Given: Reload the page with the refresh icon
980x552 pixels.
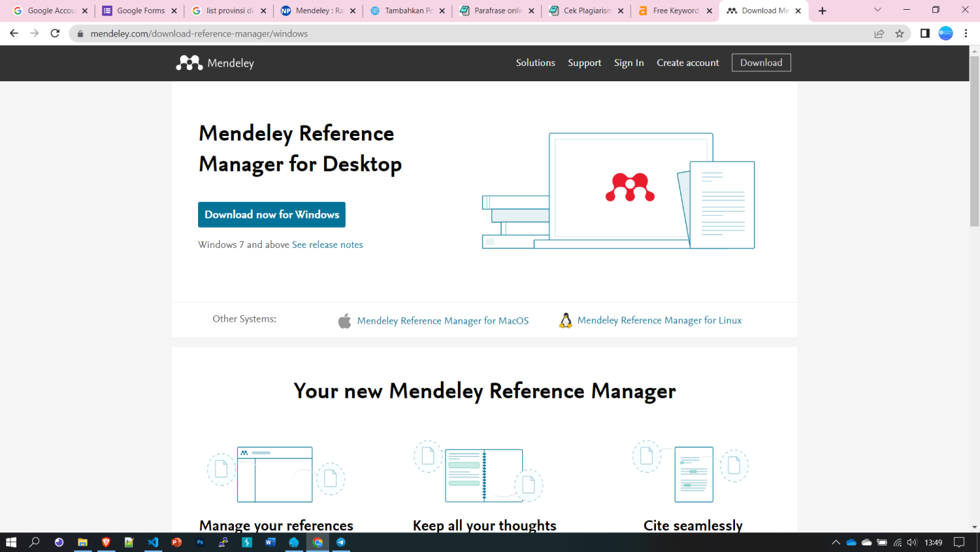Looking at the screenshot, I should tap(55, 34).
